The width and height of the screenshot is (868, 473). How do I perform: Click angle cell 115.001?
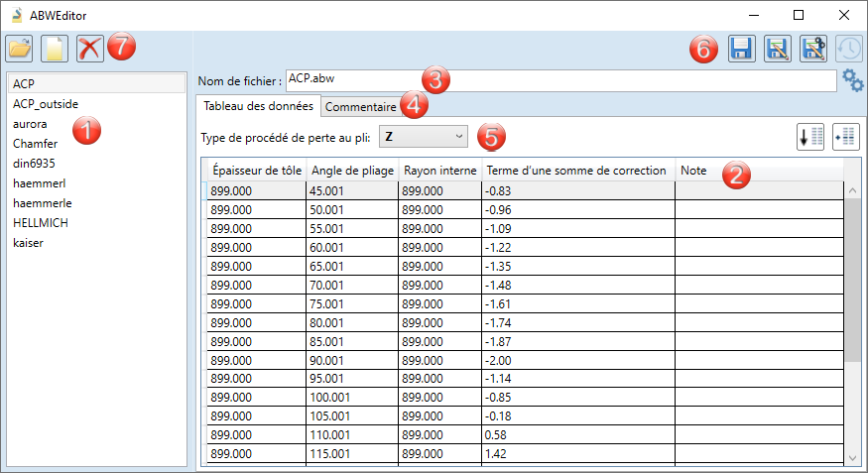[x=352, y=453]
